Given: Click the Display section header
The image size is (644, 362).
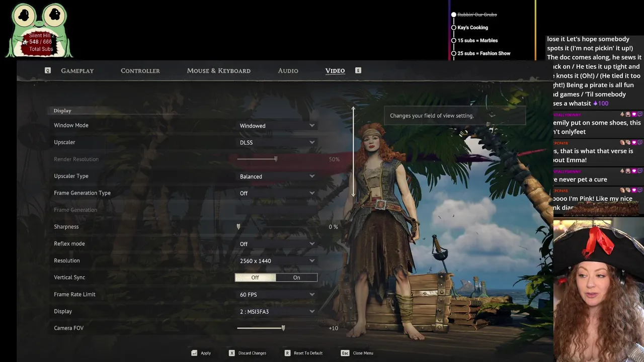Looking at the screenshot, I should click(62, 111).
